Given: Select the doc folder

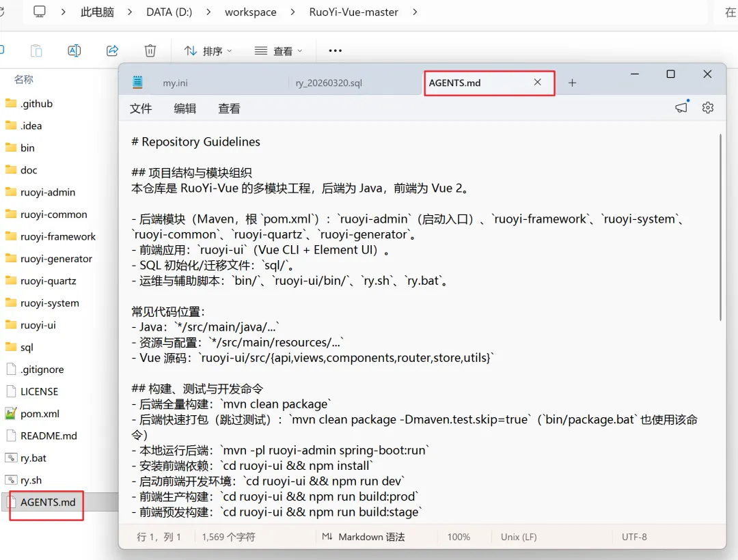Looking at the screenshot, I should point(21,170).
